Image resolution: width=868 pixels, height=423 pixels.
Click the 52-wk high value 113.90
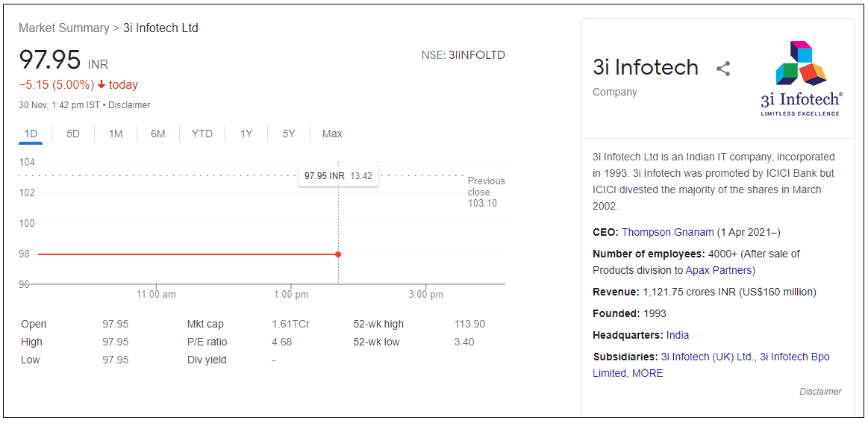point(469,324)
